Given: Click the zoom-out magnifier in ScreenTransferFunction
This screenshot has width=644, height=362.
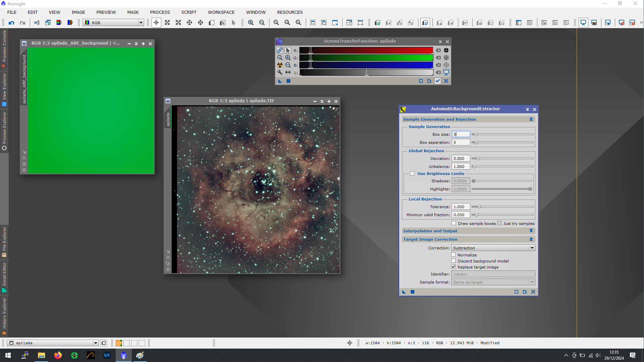Looking at the screenshot, I should click(288, 65).
